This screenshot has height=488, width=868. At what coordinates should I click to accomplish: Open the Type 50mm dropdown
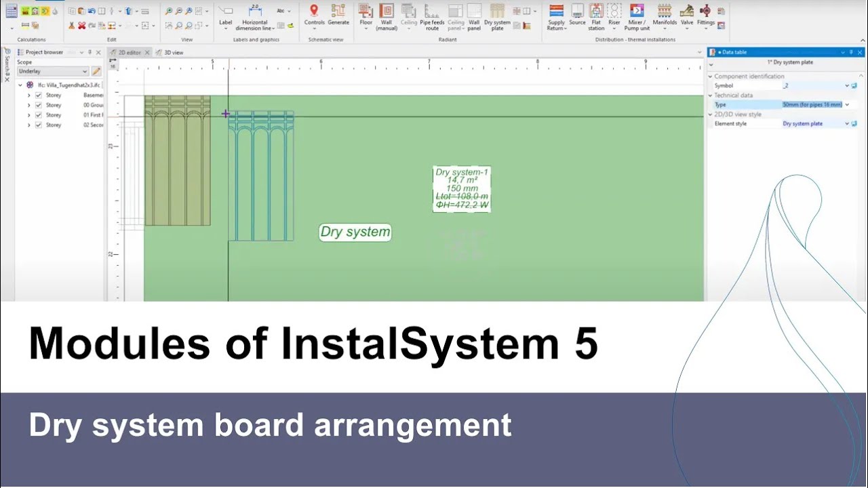point(847,105)
